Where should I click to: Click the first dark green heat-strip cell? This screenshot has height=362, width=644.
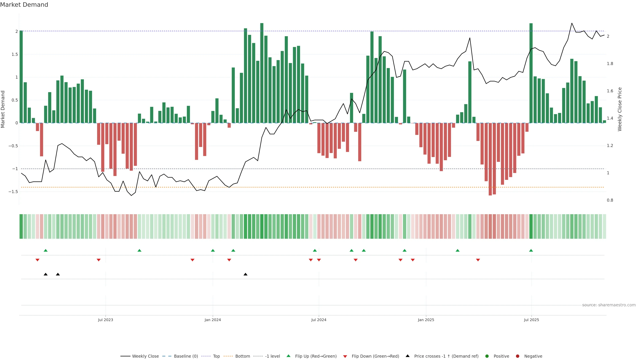pos(21,226)
